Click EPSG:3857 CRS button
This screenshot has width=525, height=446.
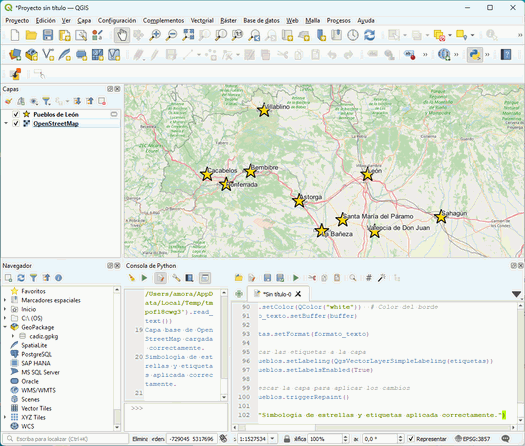click(x=472, y=439)
